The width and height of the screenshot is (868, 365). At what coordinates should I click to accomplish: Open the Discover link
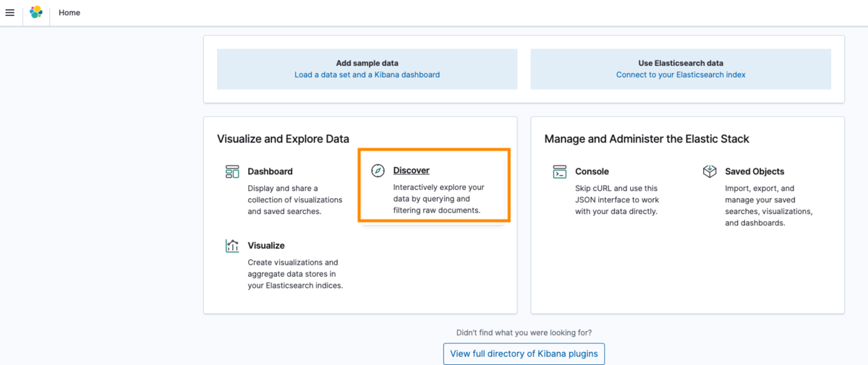[x=411, y=171]
